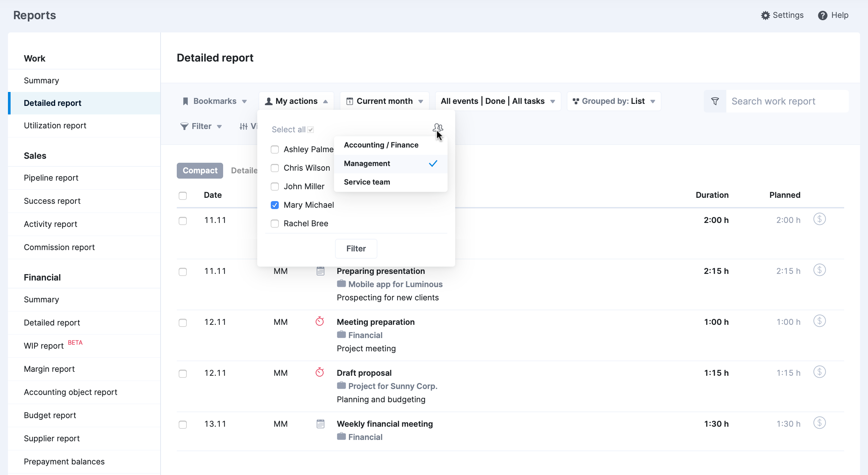Check the Ashley Palmer checkbox
The height and width of the screenshot is (475, 868).
[x=275, y=150]
